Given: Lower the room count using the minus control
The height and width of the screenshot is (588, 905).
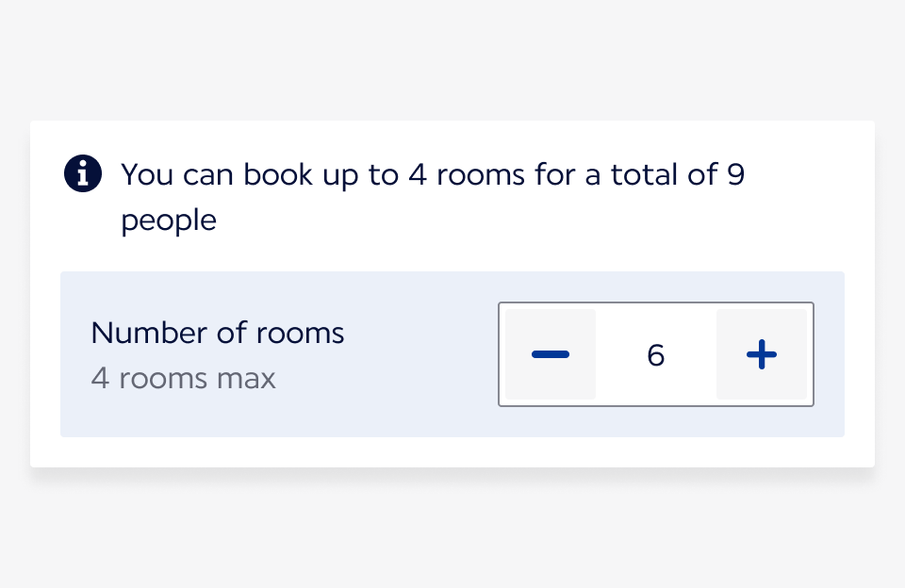Looking at the screenshot, I should [x=551, y=354].
